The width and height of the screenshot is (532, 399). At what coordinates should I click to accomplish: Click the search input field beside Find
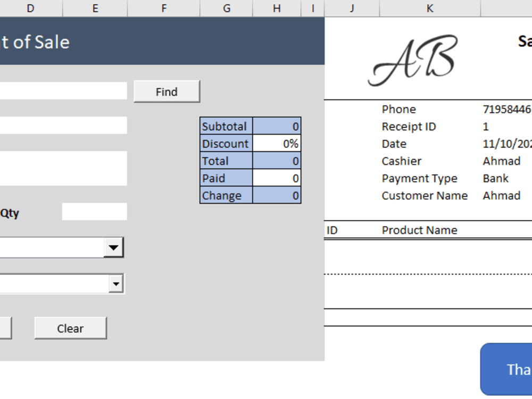[x=63, y=90]
